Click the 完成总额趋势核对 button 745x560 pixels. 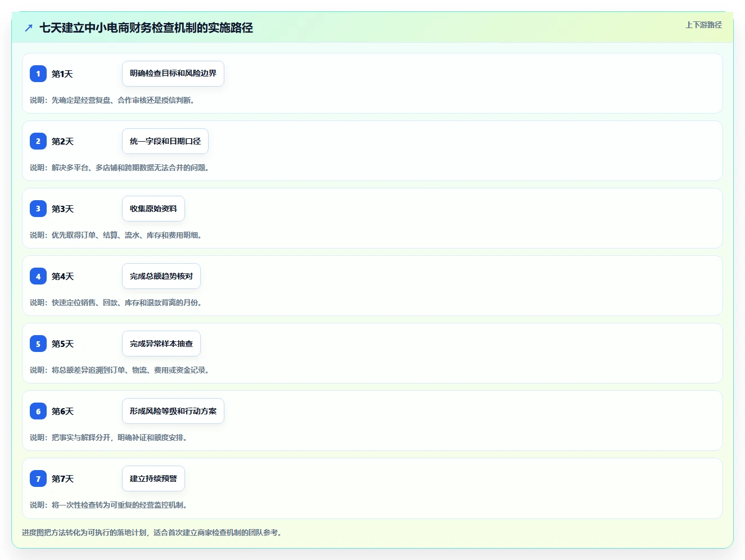pyautogui.click(x=161, y=276)
